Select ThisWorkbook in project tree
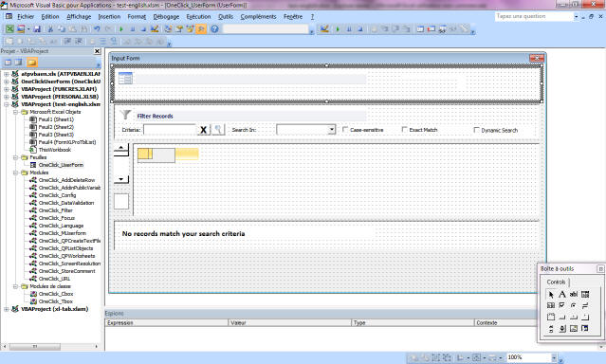This screenshot has width=606, height=364. tap(54, 150)
